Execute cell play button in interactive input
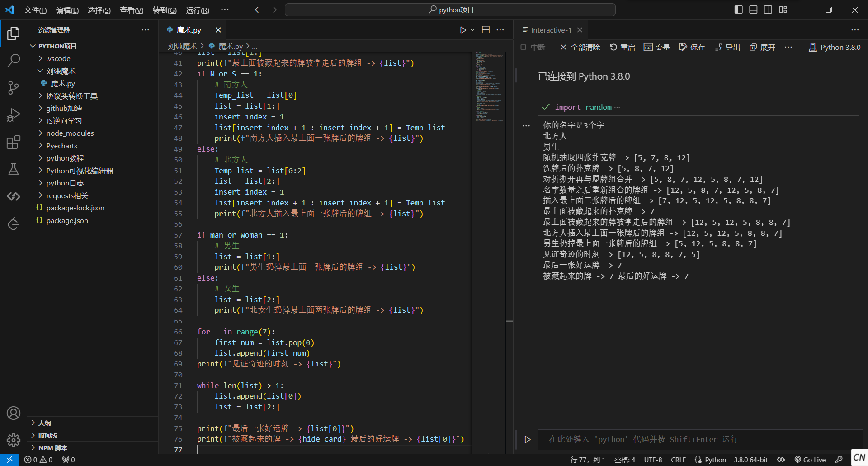The image size is (868, 466). (527, 439)
